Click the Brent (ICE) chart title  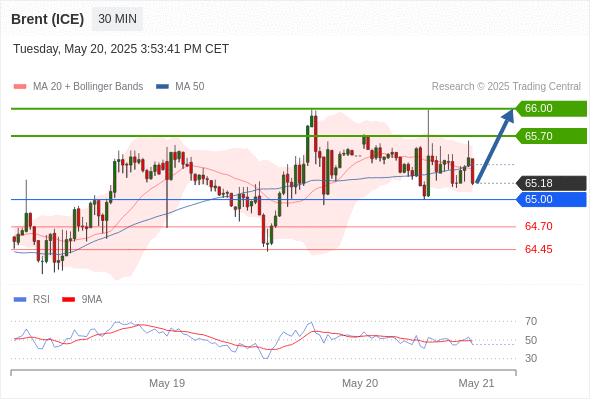pyautogui.click(x=47, y=19)
